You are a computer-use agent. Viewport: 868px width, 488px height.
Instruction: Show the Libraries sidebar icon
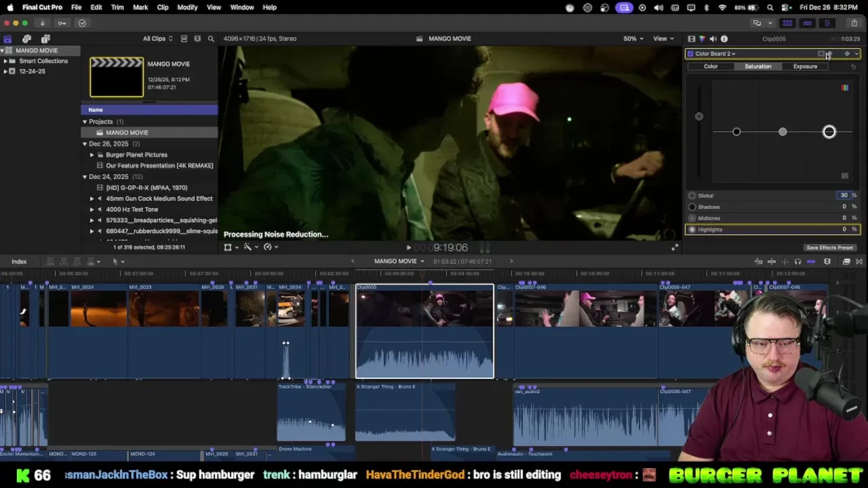pyautogui.click(x=7, y=39)
